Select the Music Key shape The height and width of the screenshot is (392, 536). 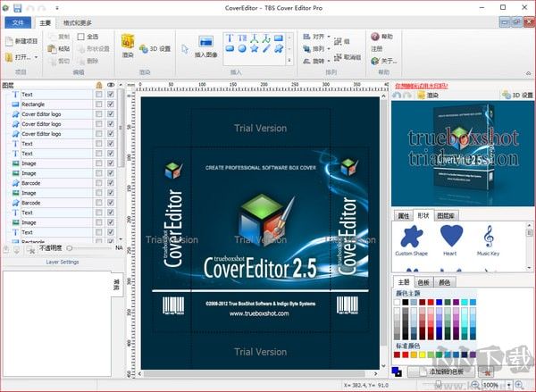point(489,237)
